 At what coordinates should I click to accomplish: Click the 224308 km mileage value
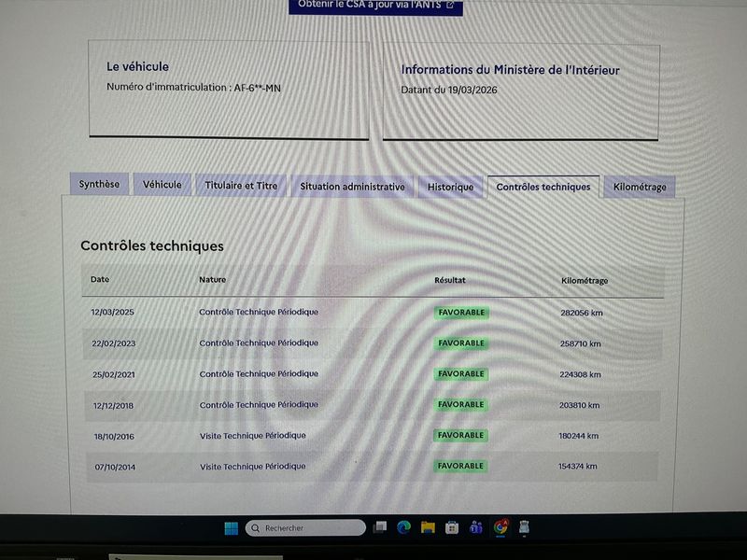click(580, 374)
